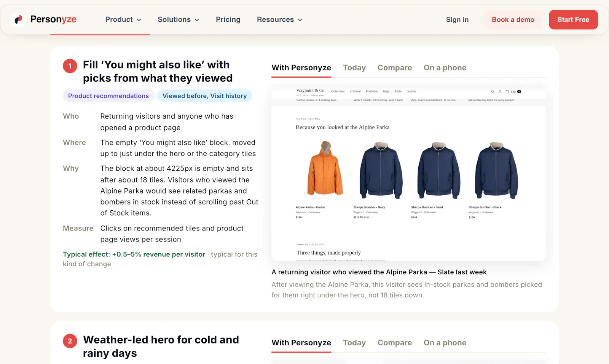Image resolution: width=609 pixels, height=364 pixels.
Task: Click the Personyze logo icon
Action: pyautogui.click(x=18, y=19)
